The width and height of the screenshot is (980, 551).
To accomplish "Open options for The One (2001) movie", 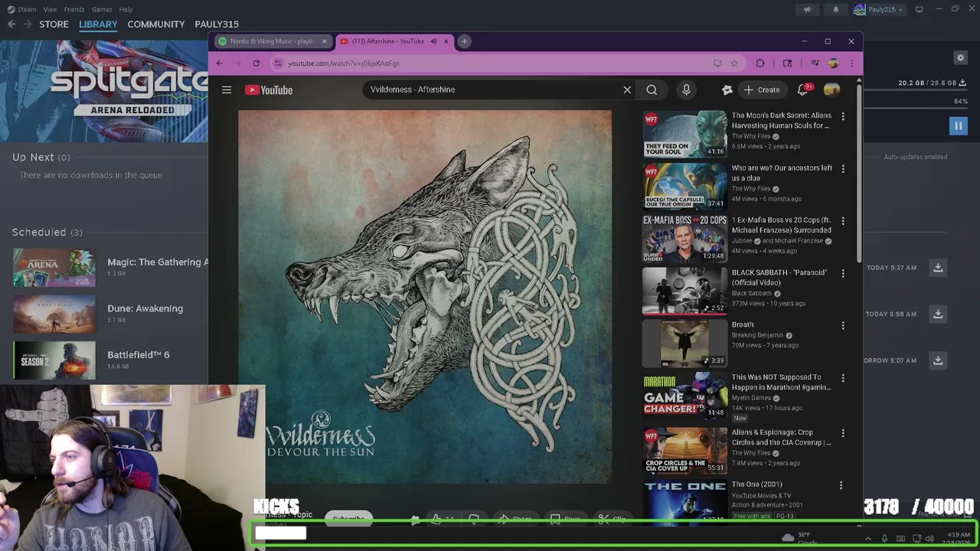I will (841, 485).
